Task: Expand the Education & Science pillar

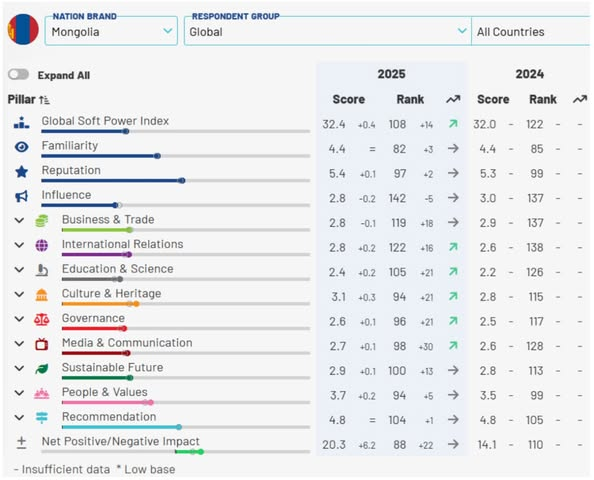Action: tap(19, 269)
